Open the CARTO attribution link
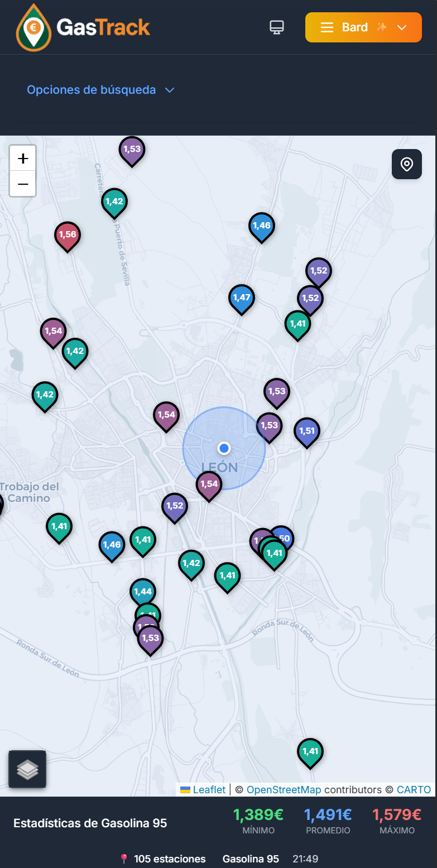 [414, 790]
